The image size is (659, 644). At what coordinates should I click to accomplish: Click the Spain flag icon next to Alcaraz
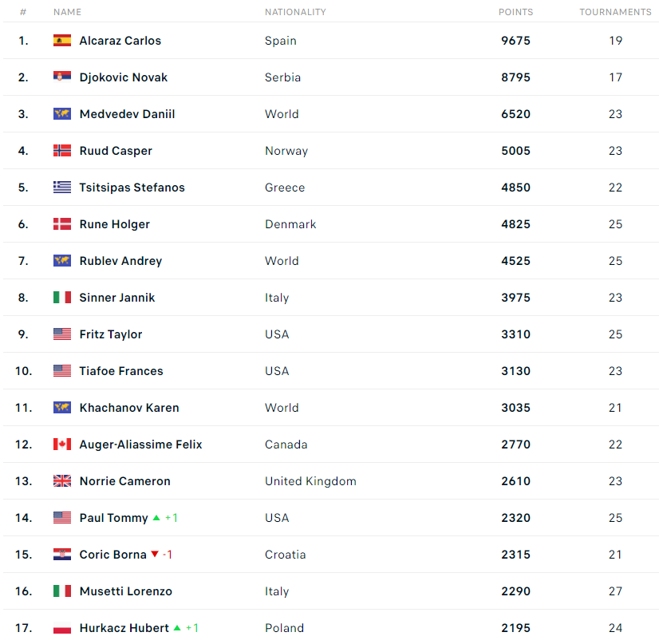pos(62,41)
